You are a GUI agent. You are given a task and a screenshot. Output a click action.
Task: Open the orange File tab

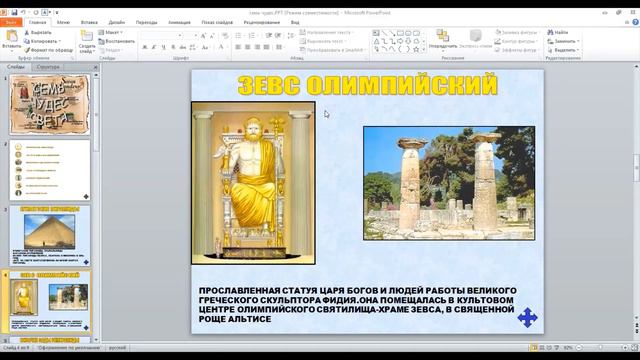11,22
